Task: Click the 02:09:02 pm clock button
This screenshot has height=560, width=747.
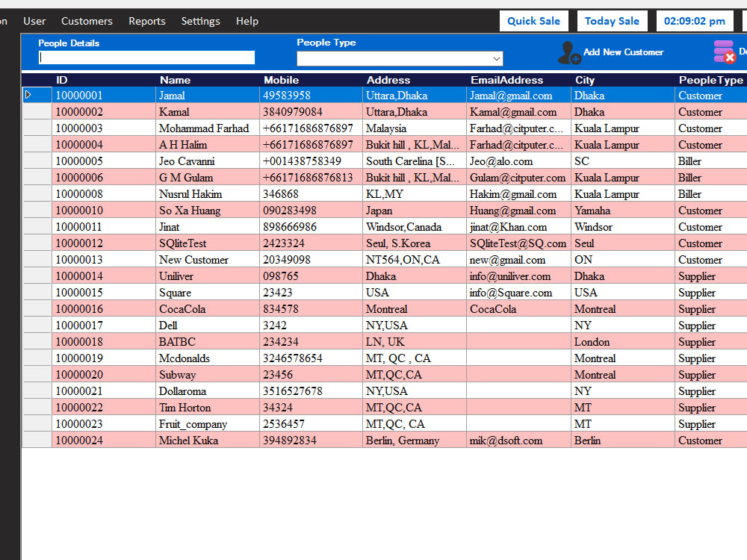Action: point(695,21)
